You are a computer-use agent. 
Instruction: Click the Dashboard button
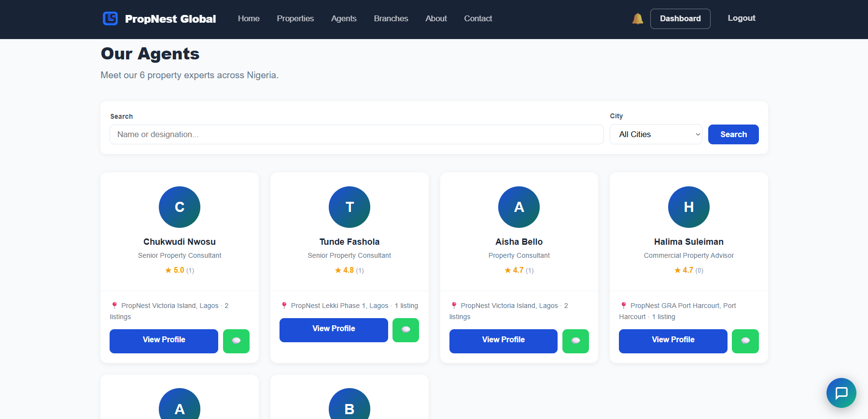point(680,19)
